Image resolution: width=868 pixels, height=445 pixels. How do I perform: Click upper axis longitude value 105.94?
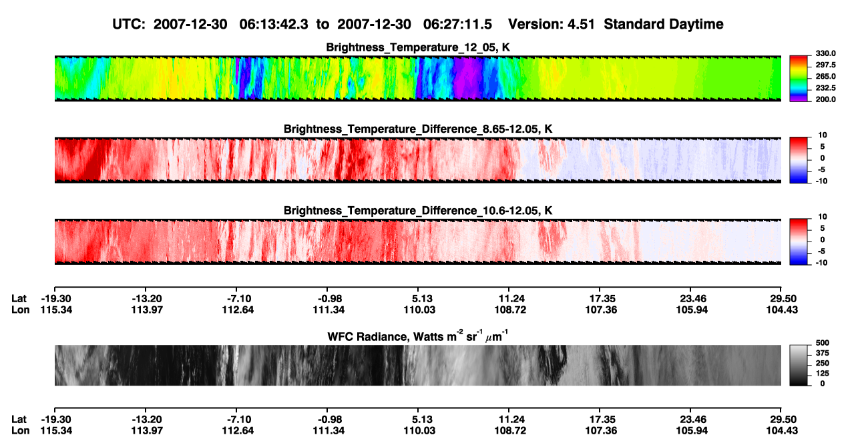pyautogui.click(x=690, y=310)
